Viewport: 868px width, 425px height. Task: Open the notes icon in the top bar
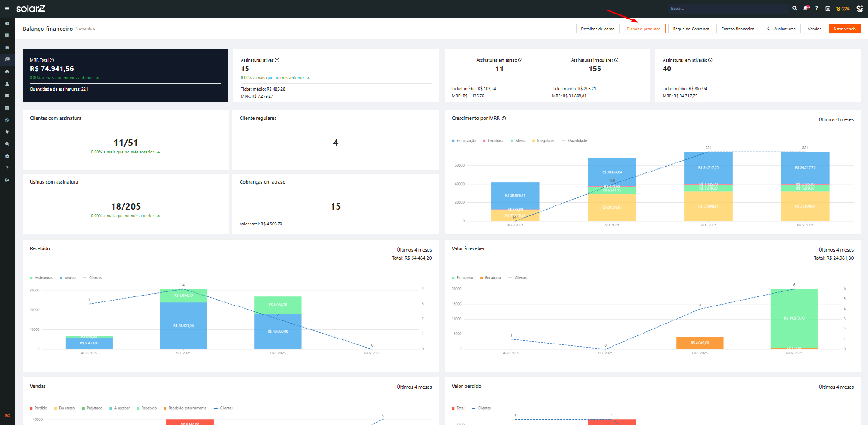click(x=828, y=9)
